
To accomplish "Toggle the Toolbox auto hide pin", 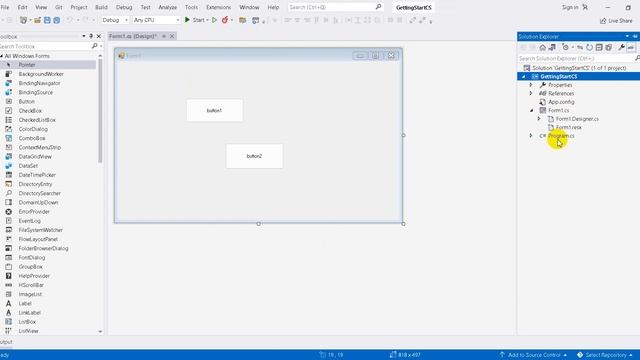I will [x=91, y=36].
